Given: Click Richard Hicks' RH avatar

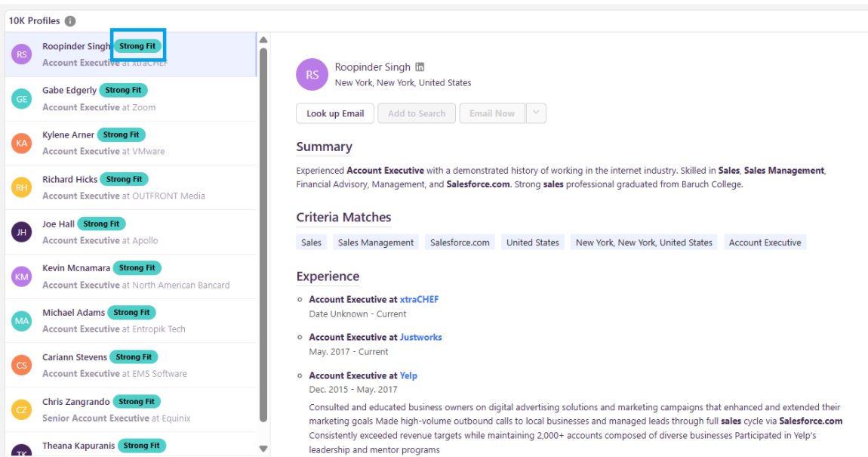Looking at the screenshot, I should pyautogui.click(x=22, y=187).
